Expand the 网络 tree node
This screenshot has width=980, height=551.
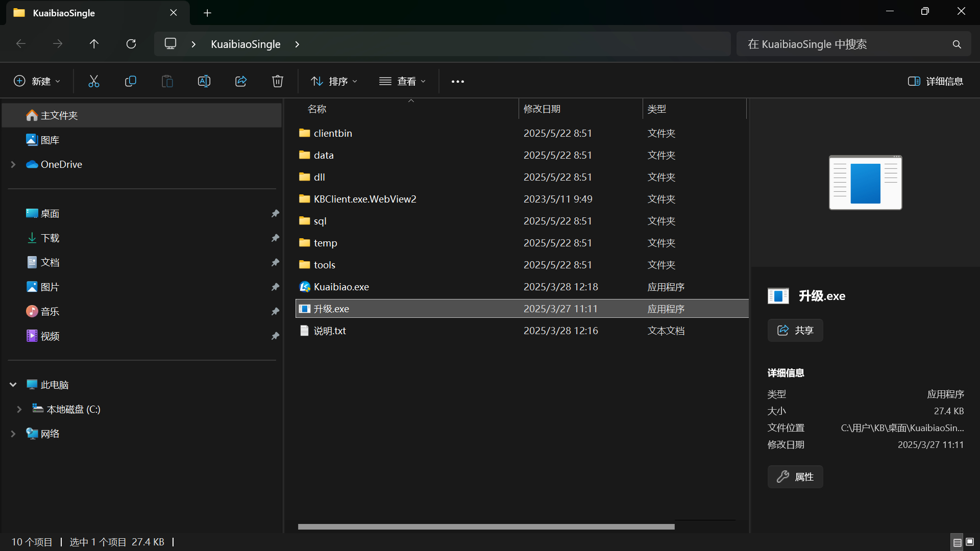click(13, 434)
